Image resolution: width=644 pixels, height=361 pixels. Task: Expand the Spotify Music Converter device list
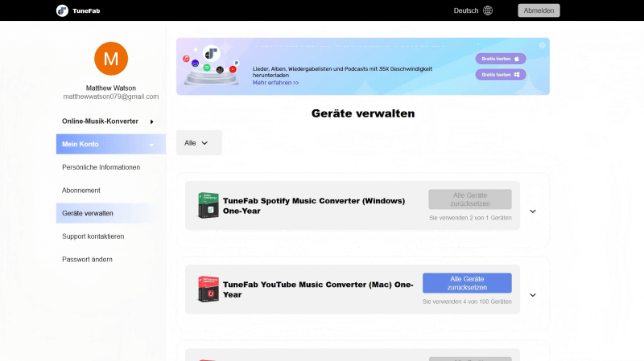[533, 211]
